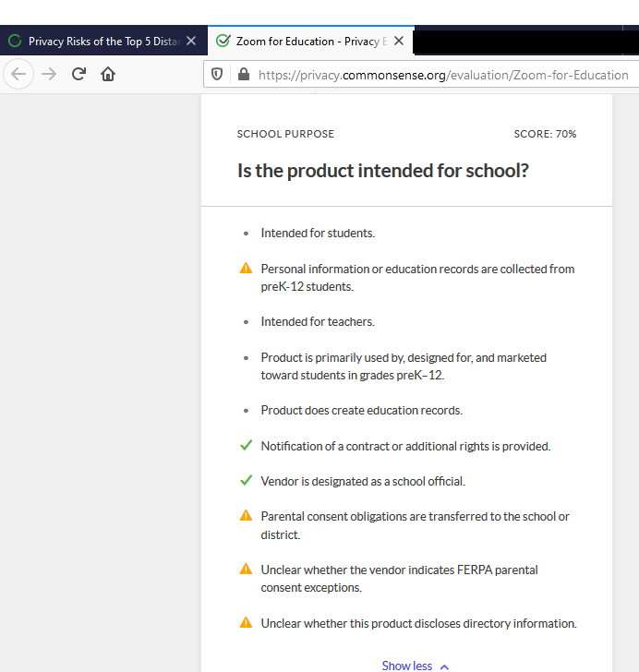Click warning icon beside directory information item

(246, 622)
